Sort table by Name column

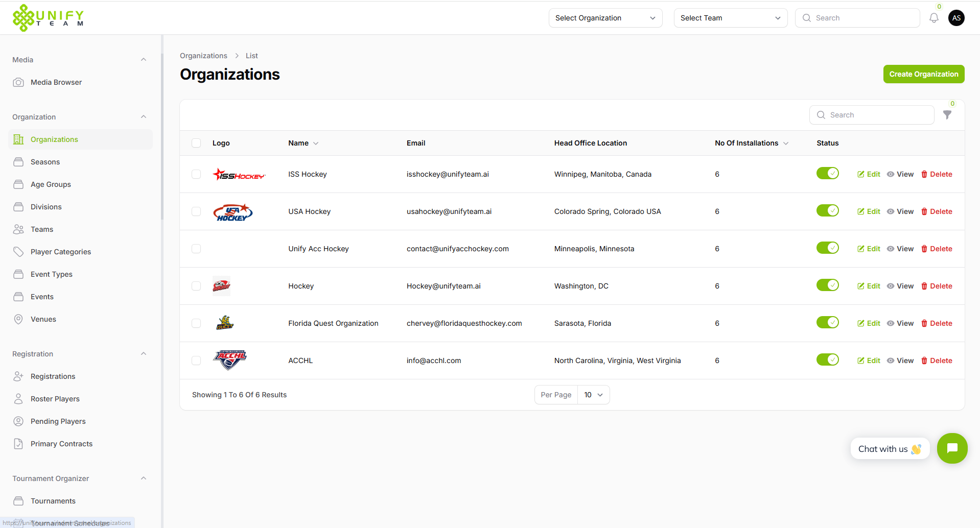click(303, 143)
